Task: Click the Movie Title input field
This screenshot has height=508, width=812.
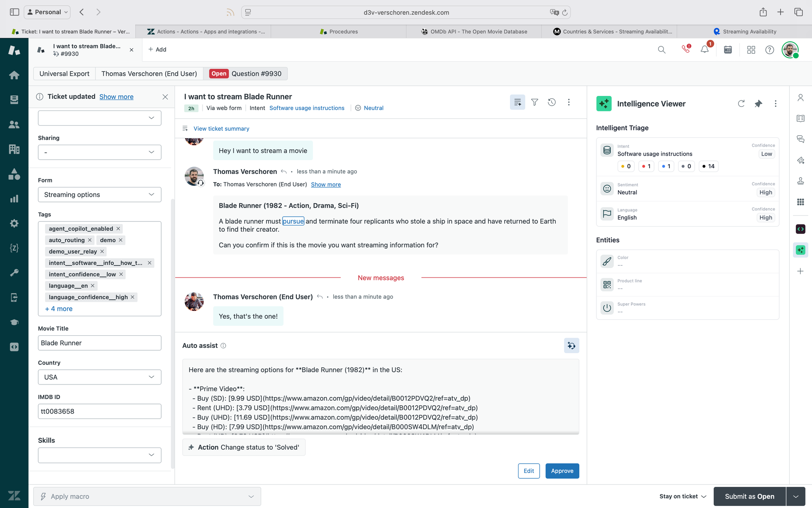Action: (99, 343)
